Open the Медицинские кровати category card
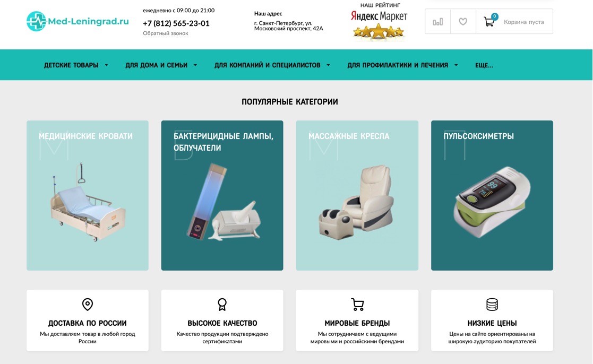 click(88, 195)
